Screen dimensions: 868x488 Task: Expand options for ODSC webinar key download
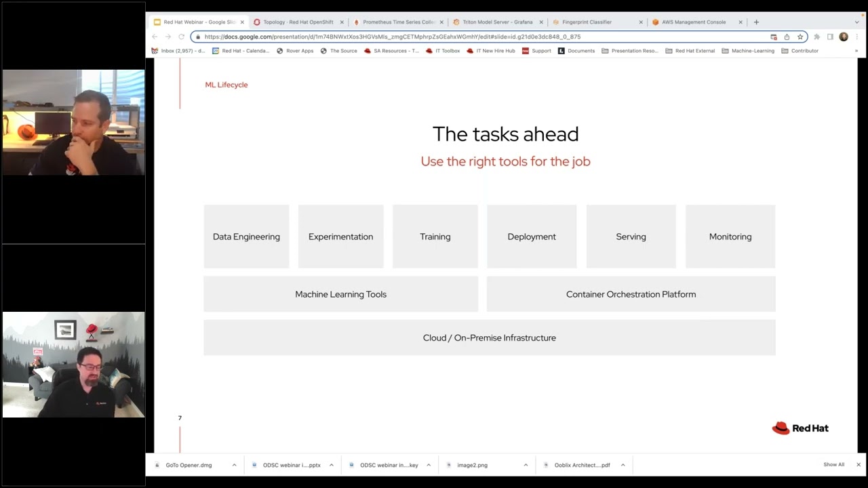click(x=428, y=465)
